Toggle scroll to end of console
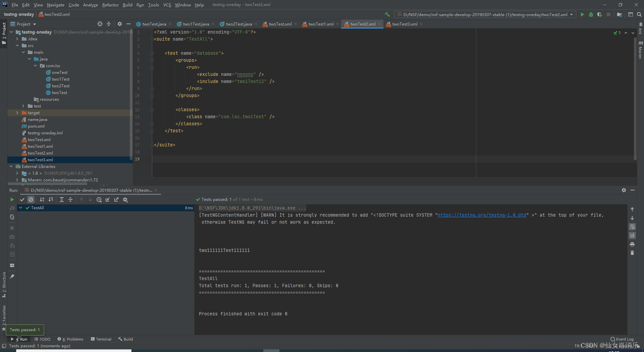This screenshot has height=352, width=644. tap(632, 235)
